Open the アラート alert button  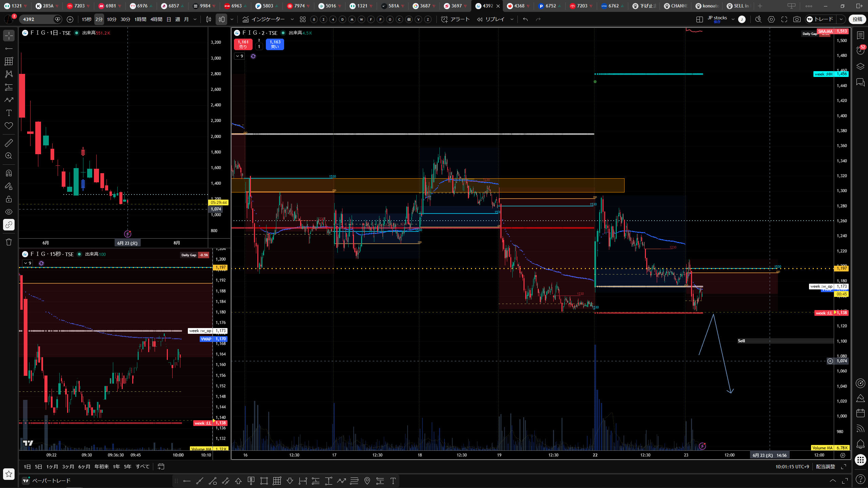455,19
